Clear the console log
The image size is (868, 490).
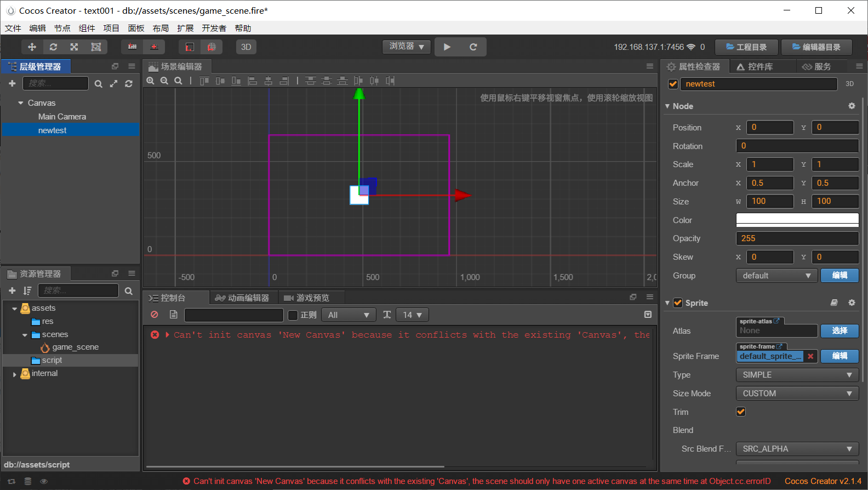click(155, 315)
